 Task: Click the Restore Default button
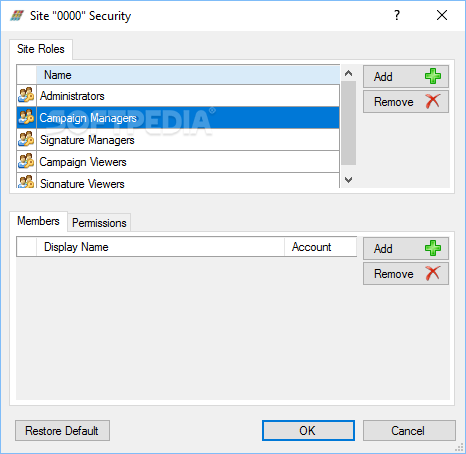pyautogui.click(x=62, y=431)
